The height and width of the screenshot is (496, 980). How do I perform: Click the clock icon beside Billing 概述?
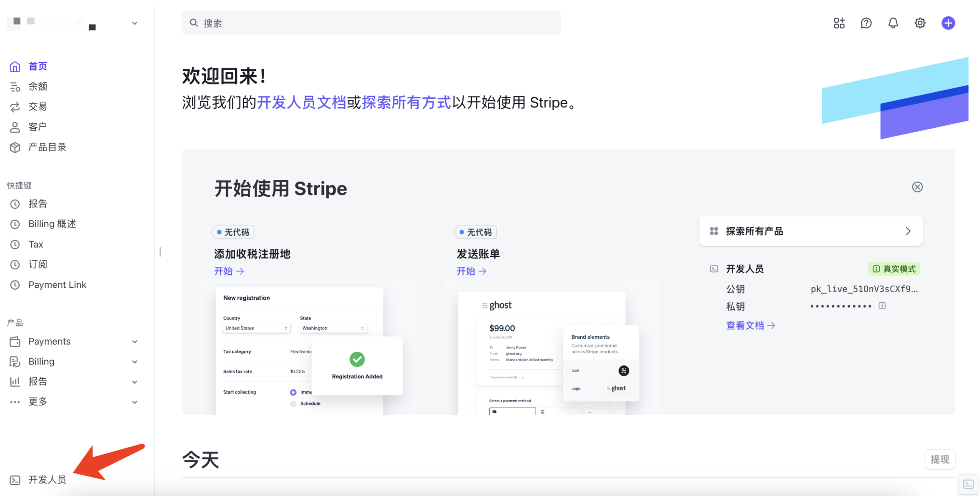coord(15,224)
